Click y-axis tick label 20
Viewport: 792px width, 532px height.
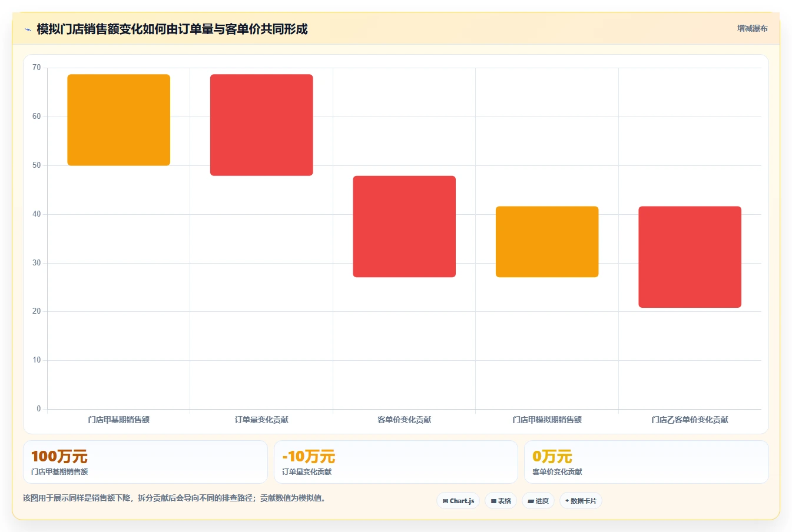(x=37, y=311)
